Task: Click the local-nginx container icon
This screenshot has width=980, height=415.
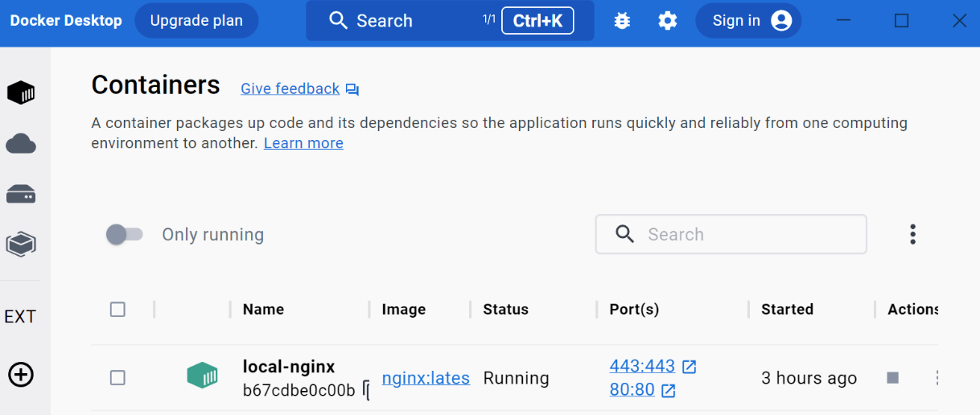Action: point(203,376)
